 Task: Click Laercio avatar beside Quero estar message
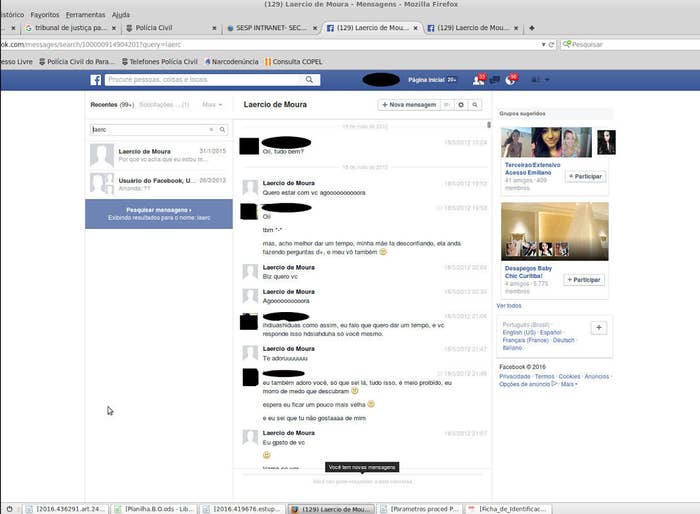[250, 187]
